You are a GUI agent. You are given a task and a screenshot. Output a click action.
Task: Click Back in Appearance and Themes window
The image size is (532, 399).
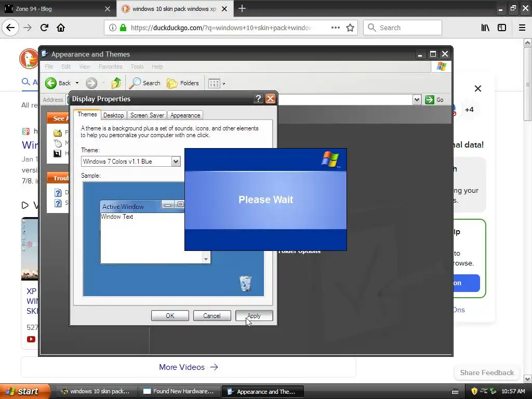[x=58, y=83]
